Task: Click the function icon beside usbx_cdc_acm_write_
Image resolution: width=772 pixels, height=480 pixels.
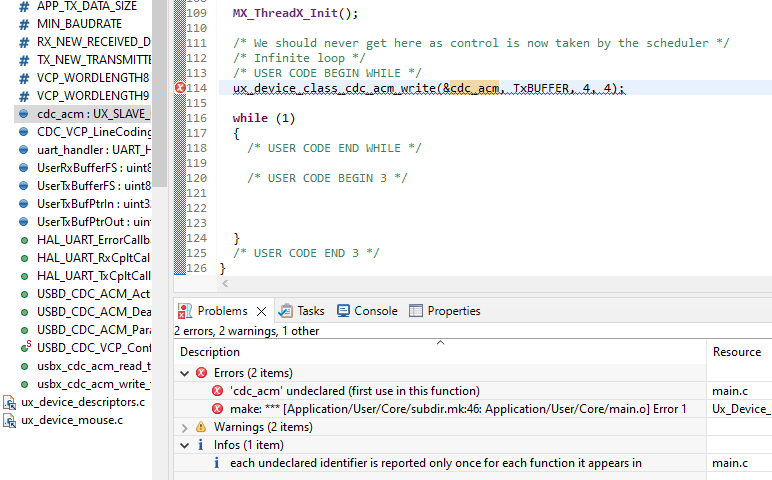Action: point(24,384)
